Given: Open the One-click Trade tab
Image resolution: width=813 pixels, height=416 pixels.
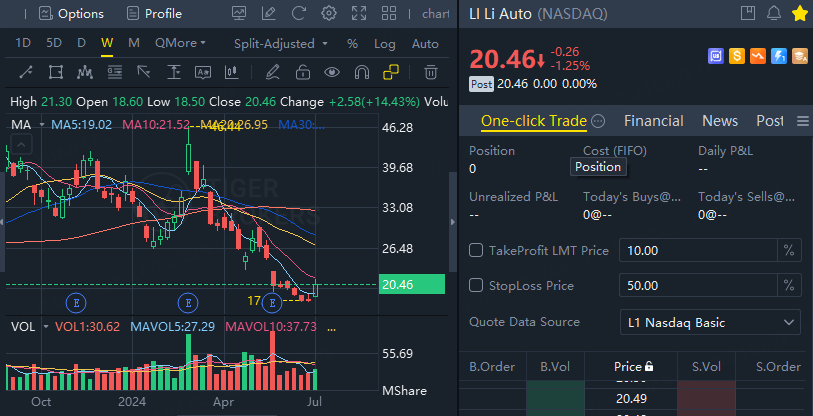Looking at the screenshot, I should tap(534, 121).
